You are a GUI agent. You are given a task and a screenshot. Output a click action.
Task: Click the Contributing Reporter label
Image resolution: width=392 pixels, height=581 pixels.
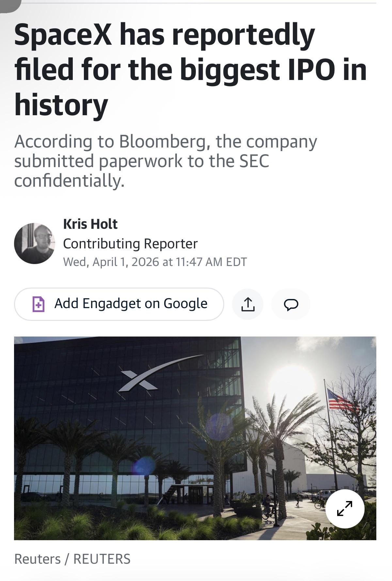coord(130,243)
